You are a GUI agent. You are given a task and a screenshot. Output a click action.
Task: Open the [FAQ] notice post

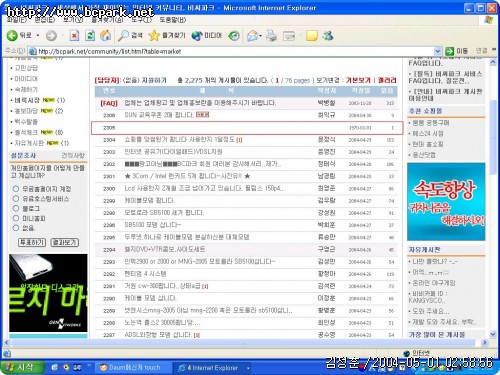point(200,103)
